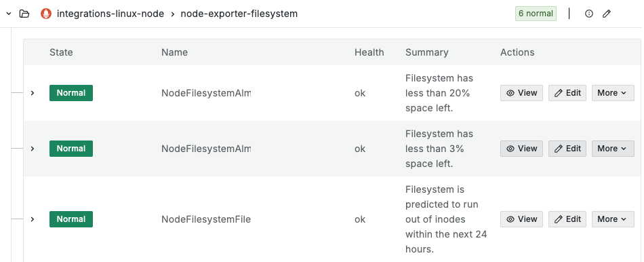The height and width of the screenshot is (262, 644).
Task: Click the node-exporter-filesystem group name
Action: click(x=239, y=14)
